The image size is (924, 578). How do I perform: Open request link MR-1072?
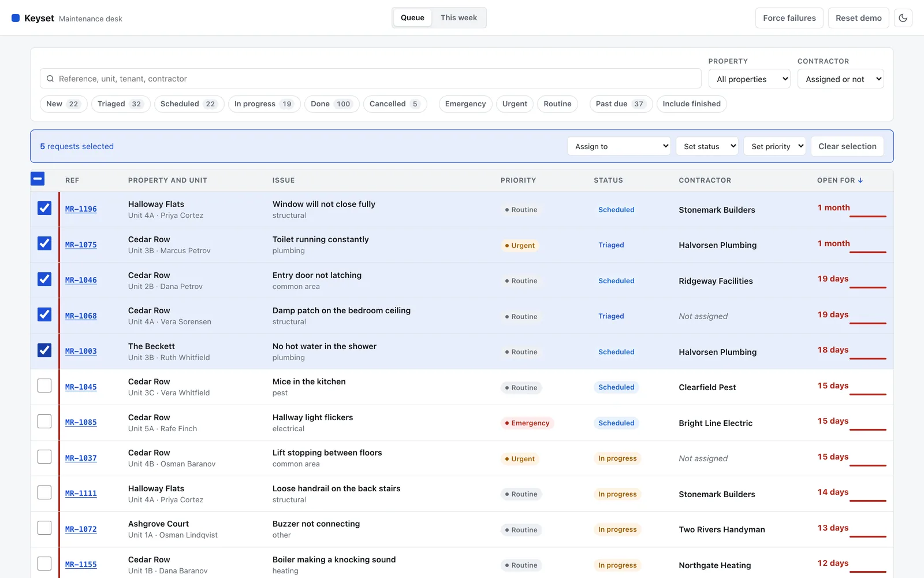click(x=81, y=529)
